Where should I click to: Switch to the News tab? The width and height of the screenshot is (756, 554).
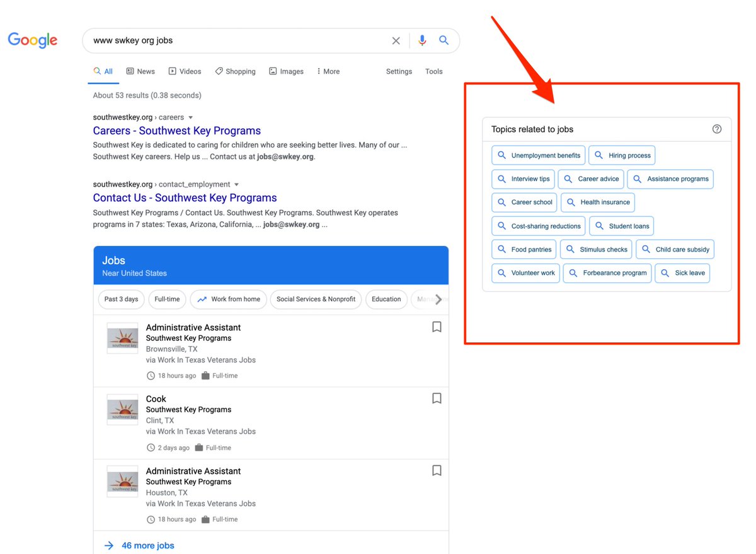[140, 71]
